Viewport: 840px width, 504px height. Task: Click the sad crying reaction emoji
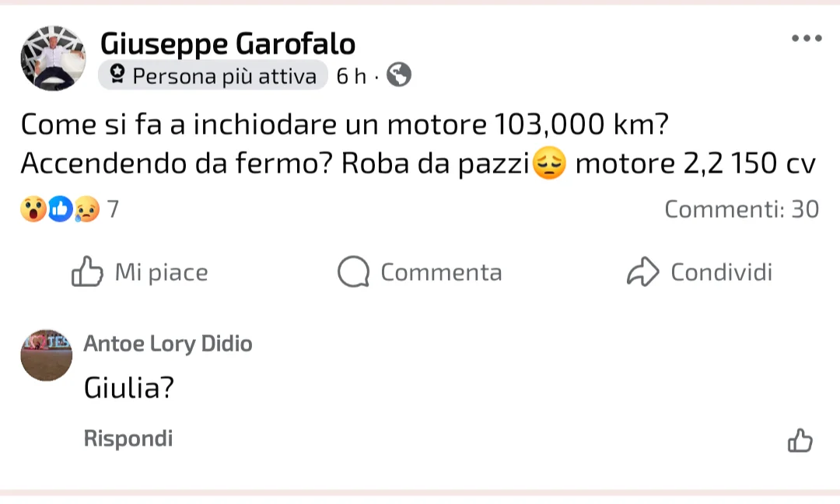coord(86,209)
